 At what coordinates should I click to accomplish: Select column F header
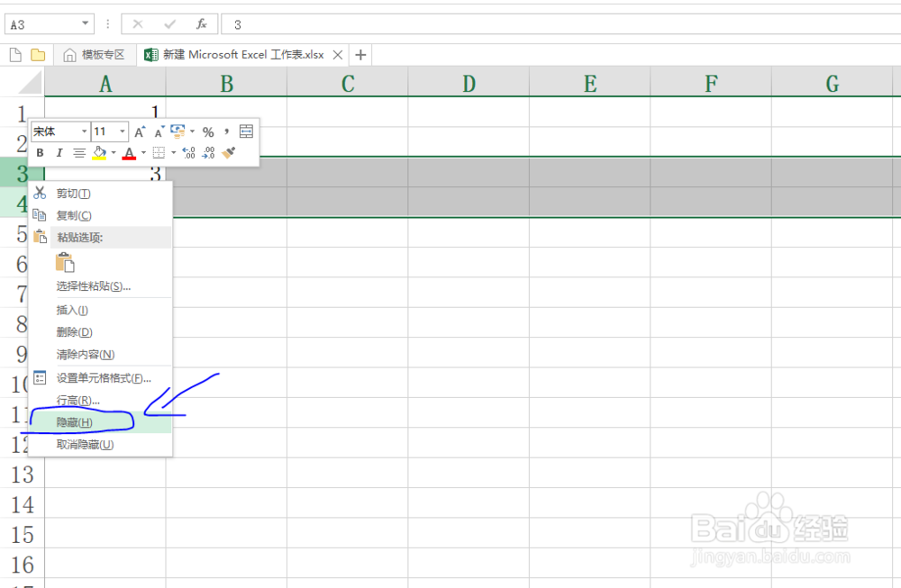tap(711, 82)
